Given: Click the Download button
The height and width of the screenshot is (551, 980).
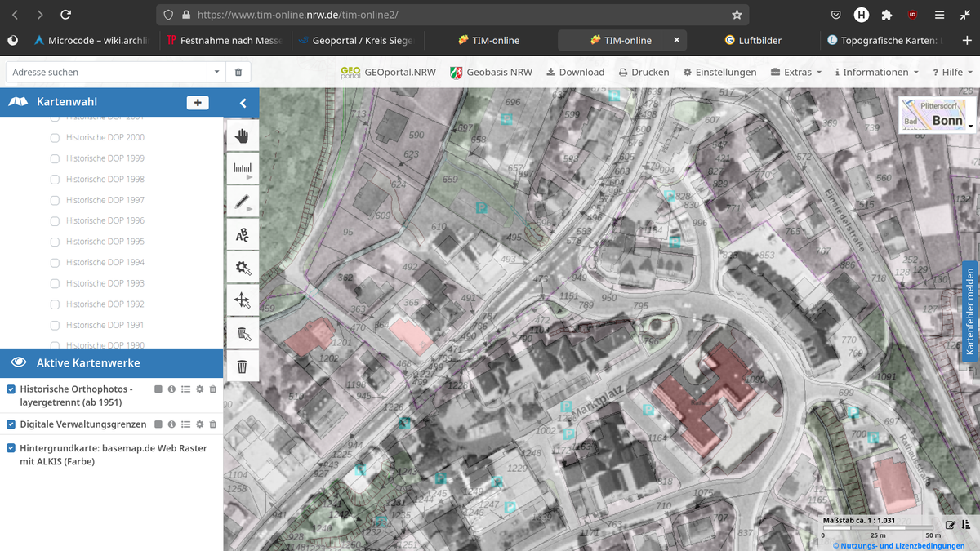Looking at the screenshot, I should [575, 72].
